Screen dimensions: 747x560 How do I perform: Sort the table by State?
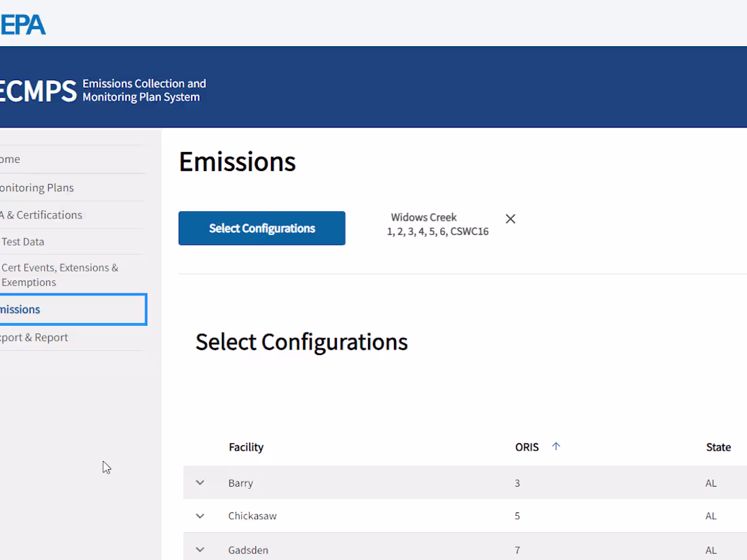coord(718,447)
